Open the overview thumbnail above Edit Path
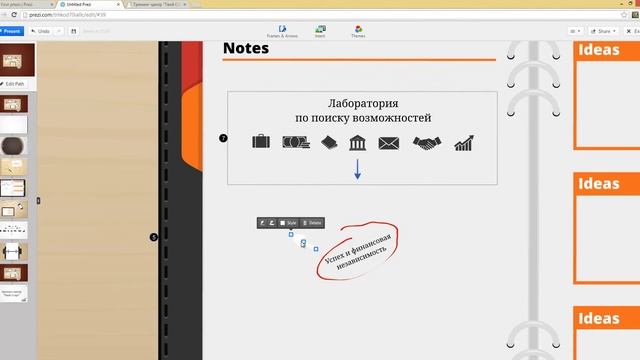 (x=17, y=60)
